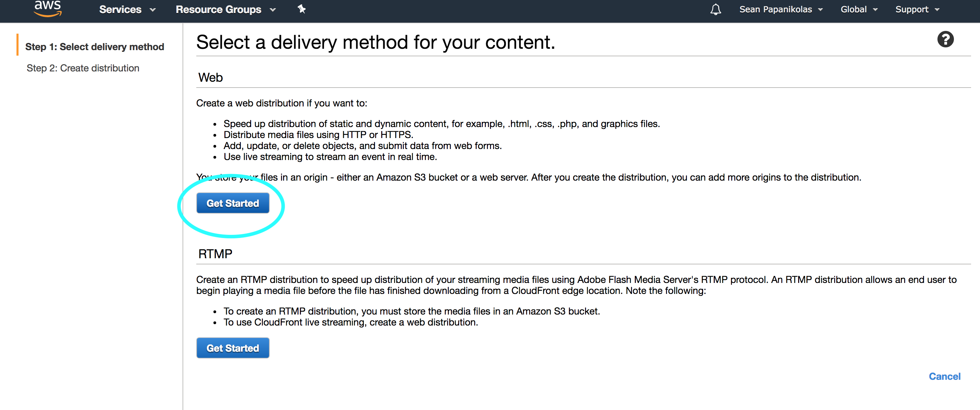Open the Services menu
This screenshot has width=980, height=410.
120,10
